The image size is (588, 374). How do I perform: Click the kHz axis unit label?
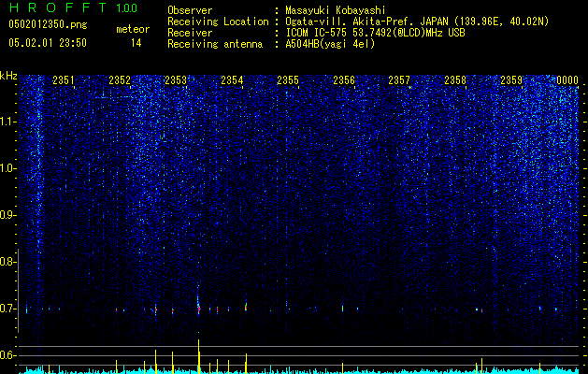(8, 76)
